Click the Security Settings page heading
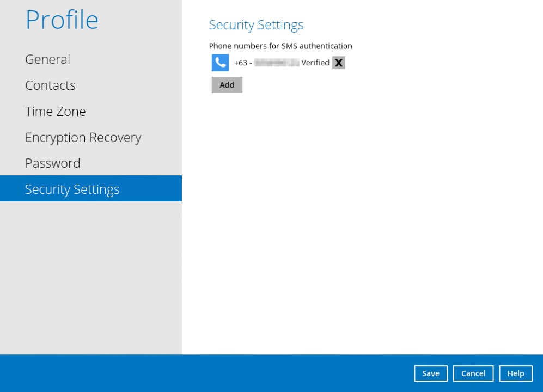 (x=256, y=25)
